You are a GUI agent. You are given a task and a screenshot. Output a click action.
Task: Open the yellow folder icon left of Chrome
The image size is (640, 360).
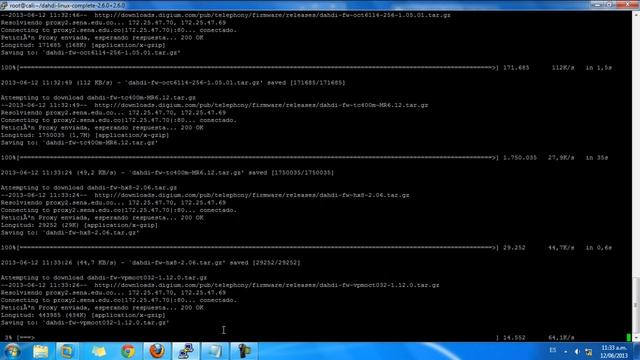(98, 351)
